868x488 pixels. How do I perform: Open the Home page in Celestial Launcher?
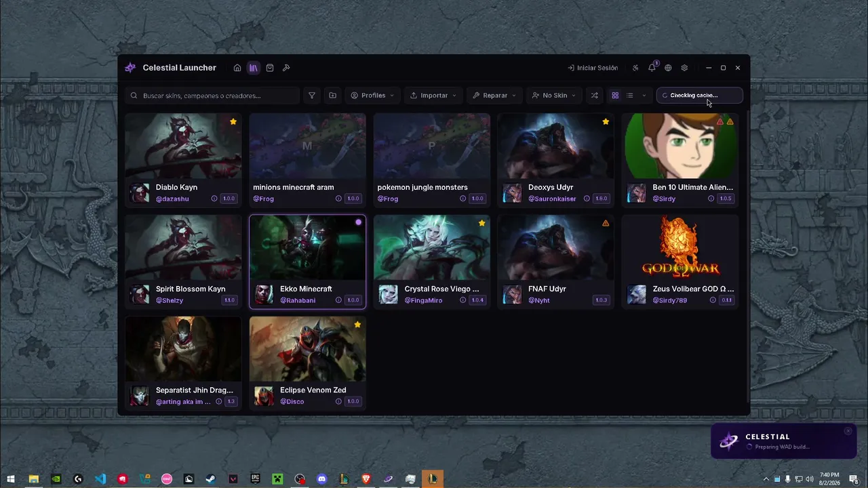(x=237, y=68)
